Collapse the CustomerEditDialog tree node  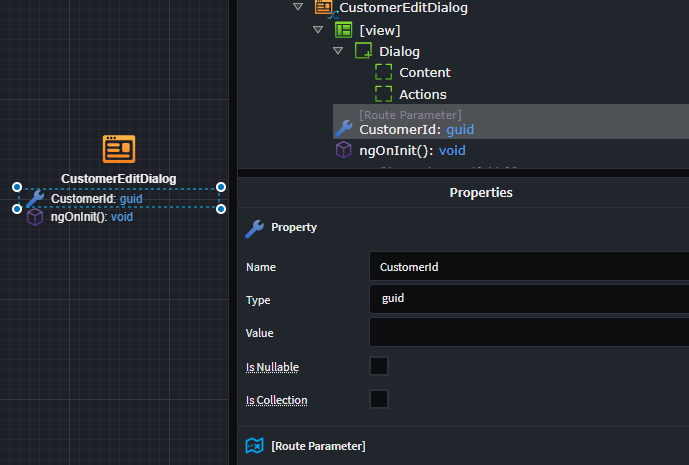coord(298,7)
